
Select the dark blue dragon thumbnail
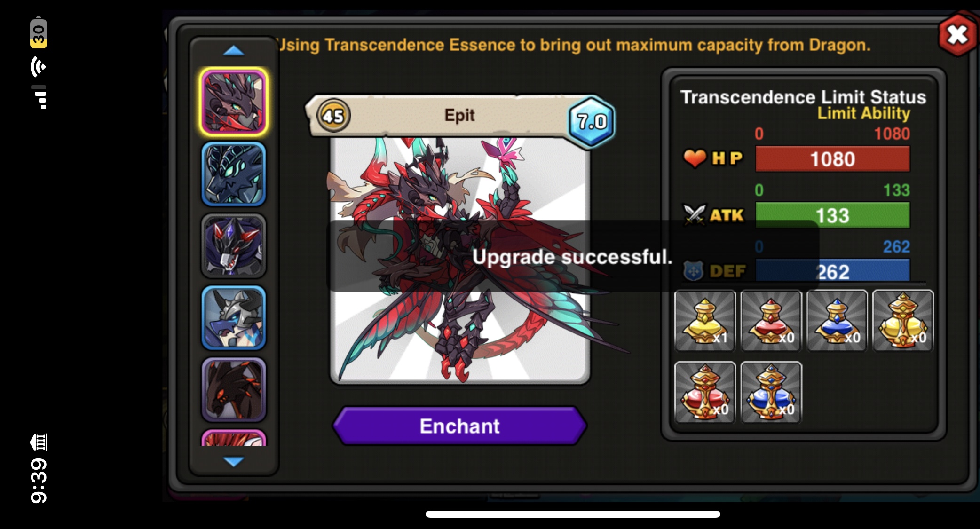click(234, 174)
